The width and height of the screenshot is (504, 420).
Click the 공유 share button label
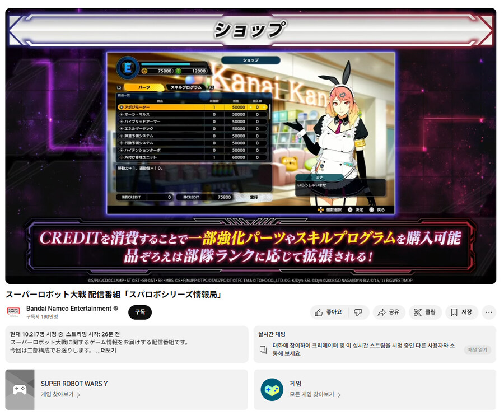[x=394, y=312]
